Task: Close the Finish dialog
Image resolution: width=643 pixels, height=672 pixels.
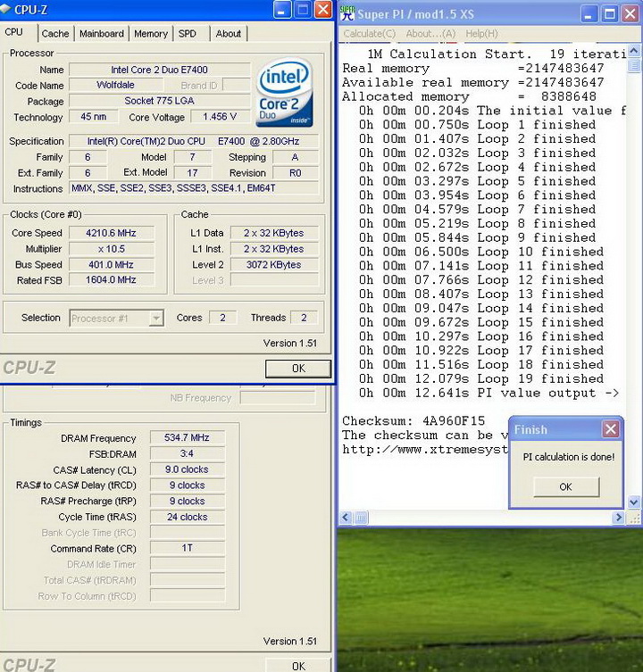Action: pos(610,429)
